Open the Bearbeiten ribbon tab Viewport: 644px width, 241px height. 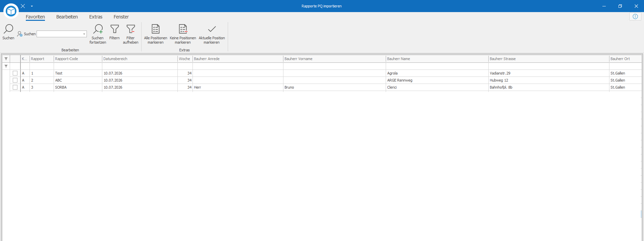(67, 17)
